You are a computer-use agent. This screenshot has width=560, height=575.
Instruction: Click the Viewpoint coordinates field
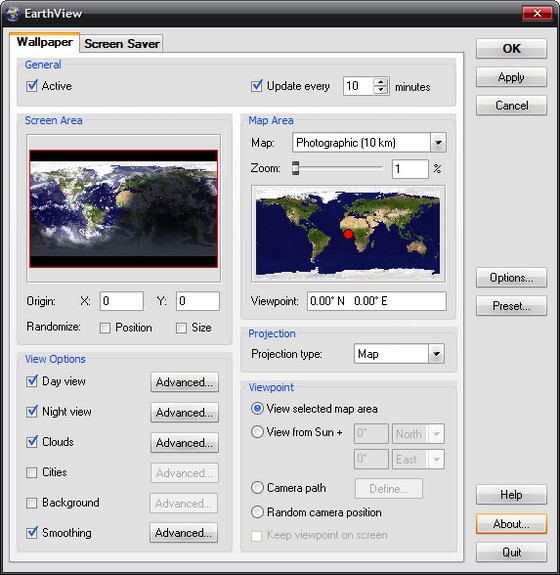pos(377,301)
